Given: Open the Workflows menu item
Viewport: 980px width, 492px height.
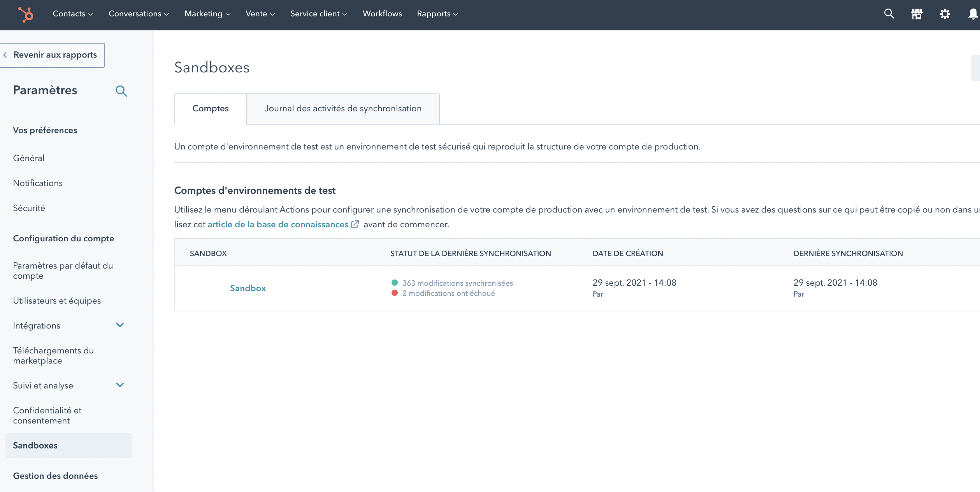Looking at the screenshot, I should coord(382,13).
